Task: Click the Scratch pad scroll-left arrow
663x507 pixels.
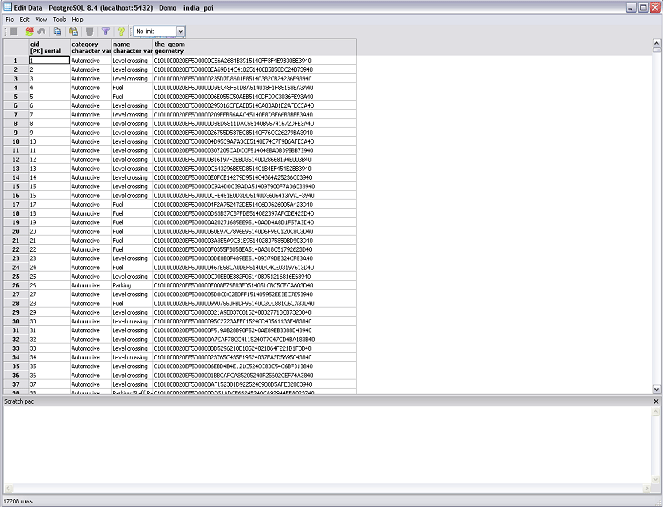Action: click(x=8, y=488)
